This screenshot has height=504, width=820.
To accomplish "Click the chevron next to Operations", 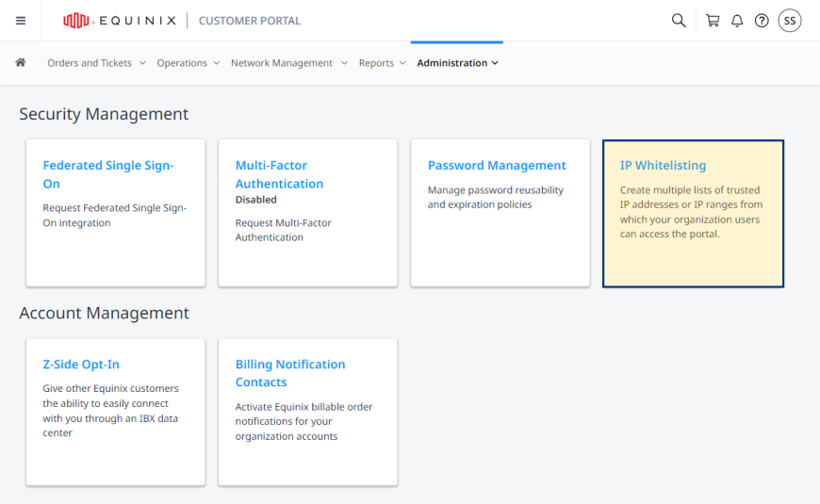I will point(217,63).
